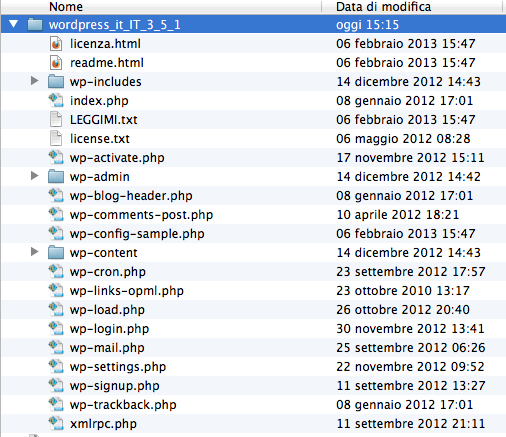
Task: Select the wp-settings.php file name
Action: 118,367
